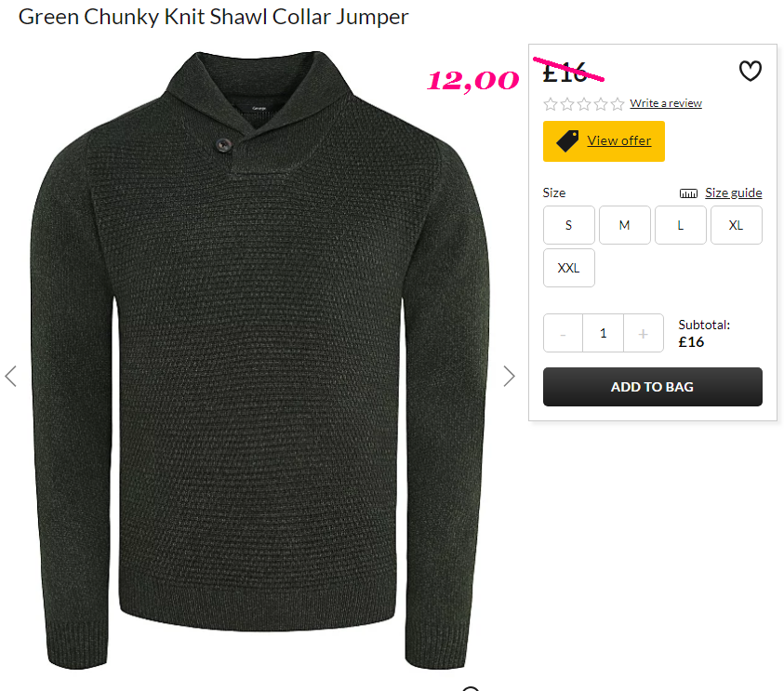Click the ADD TO BAG button
This screenshot has width=784, height=691.
[x=653, y=387]
